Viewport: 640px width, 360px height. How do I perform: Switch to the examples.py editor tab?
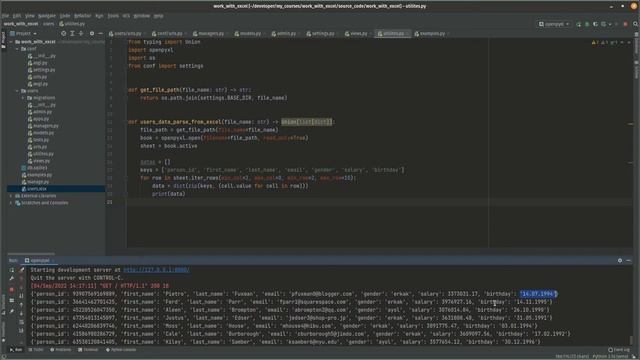432,33
